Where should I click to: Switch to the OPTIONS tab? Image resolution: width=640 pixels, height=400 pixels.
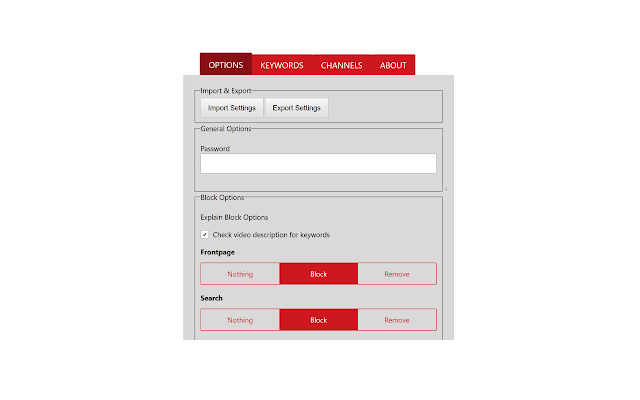click(226, 65)
